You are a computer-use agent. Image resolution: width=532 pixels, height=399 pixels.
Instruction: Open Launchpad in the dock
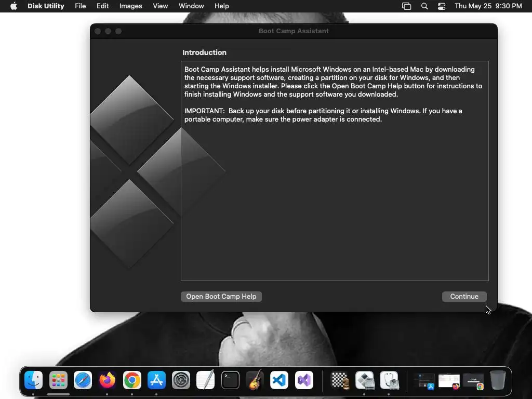point(58,380)
